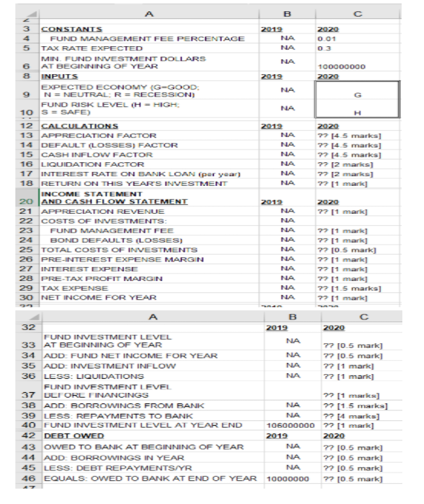Click the select-all corner of lower sheet
Image resolution: width=424 pixels, height=504 pixels.
point(28,317)
